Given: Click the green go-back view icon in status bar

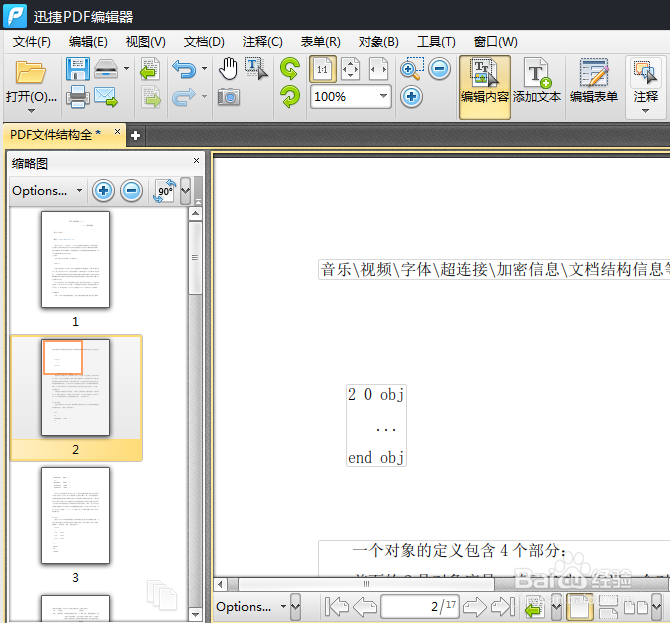Looking at the screenshot, I should (535, 607).
